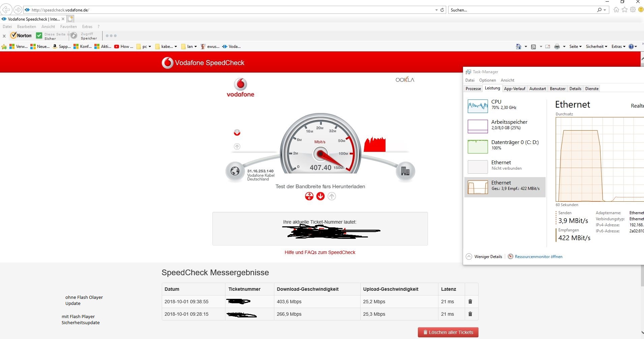Select CPU in Task-Manager performance list
Viewport: 644px width, 339px height.
coord(505,106)
